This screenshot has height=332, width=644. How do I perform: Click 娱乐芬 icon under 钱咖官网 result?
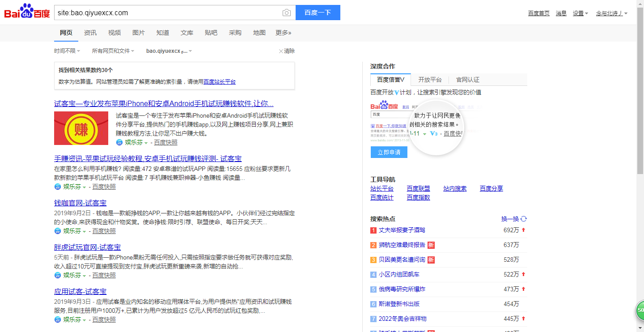pos(57,231)
